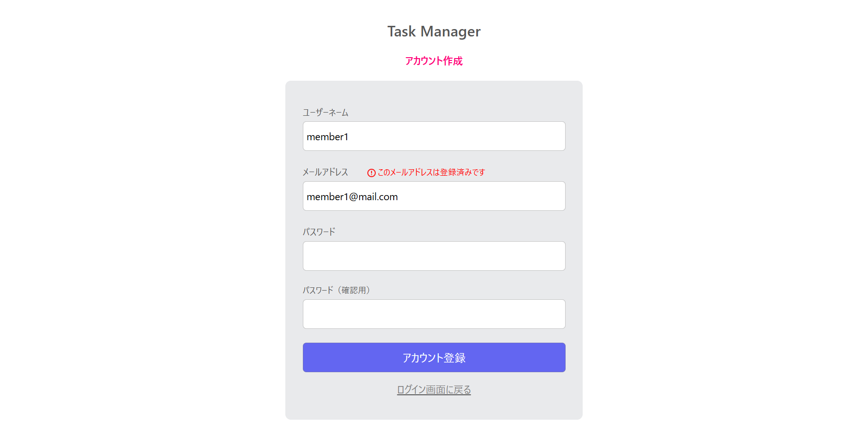Click the member1 text in username field

click(x=328, y=137)
